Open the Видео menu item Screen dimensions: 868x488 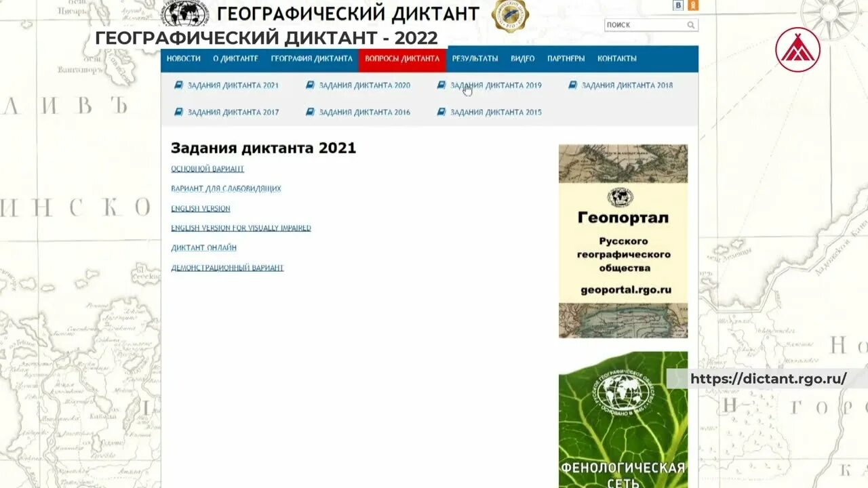pyautogui.click(x=523, y=59)
